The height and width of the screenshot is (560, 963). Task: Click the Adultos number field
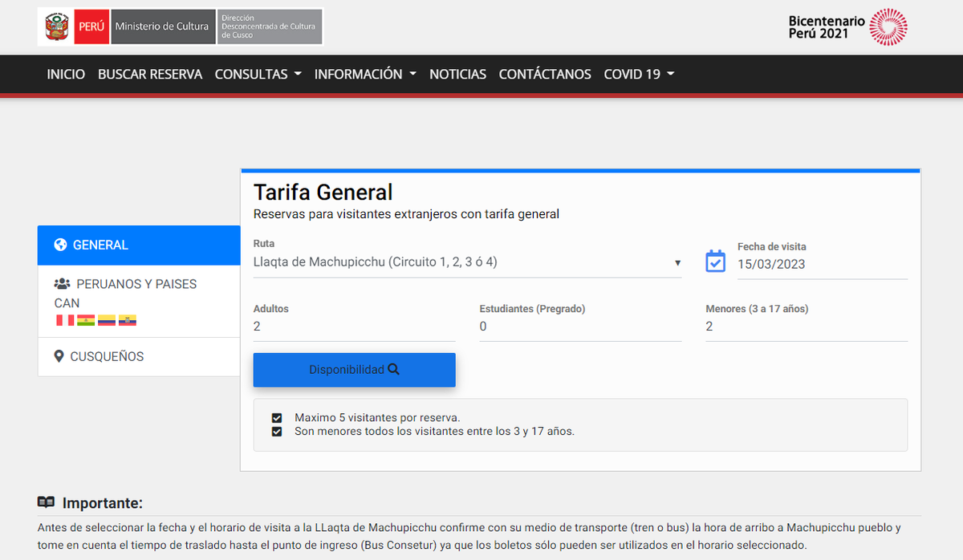pyautogui.click(x=355, y=327)
